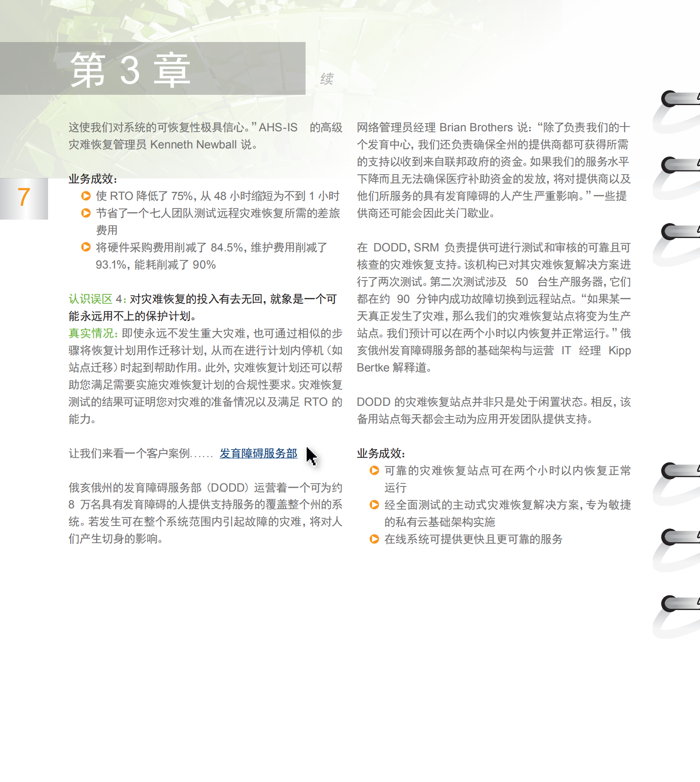
Task: Click the 续 continuation label
Action: click(x=327, y=79)
